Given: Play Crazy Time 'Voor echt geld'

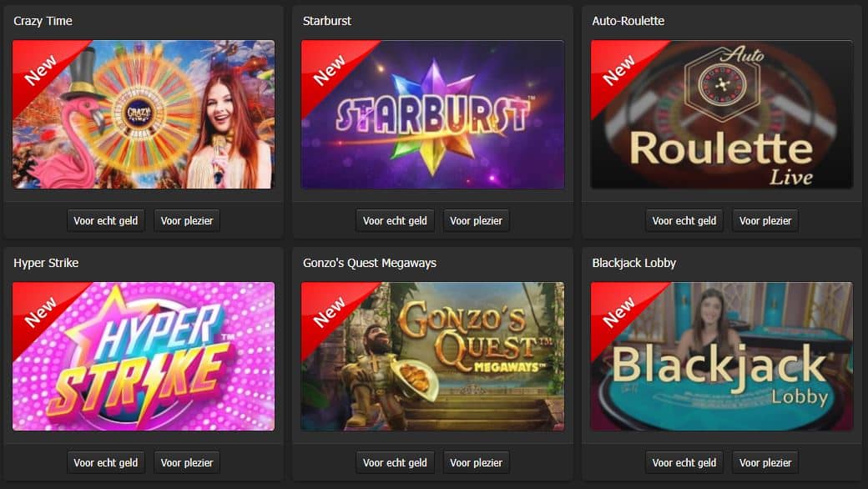Looking at the screenshot, I should [x=106, y=220].
